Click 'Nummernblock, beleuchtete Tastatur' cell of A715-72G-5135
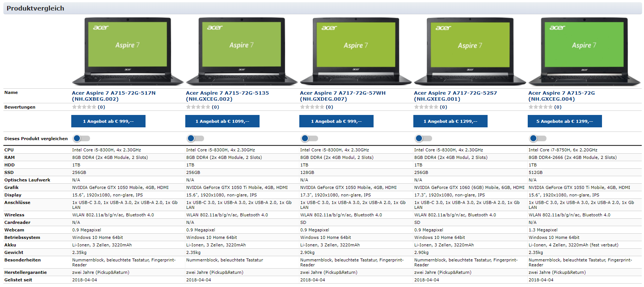This screenshot has height=287, width=644. [x=225, y=260]
